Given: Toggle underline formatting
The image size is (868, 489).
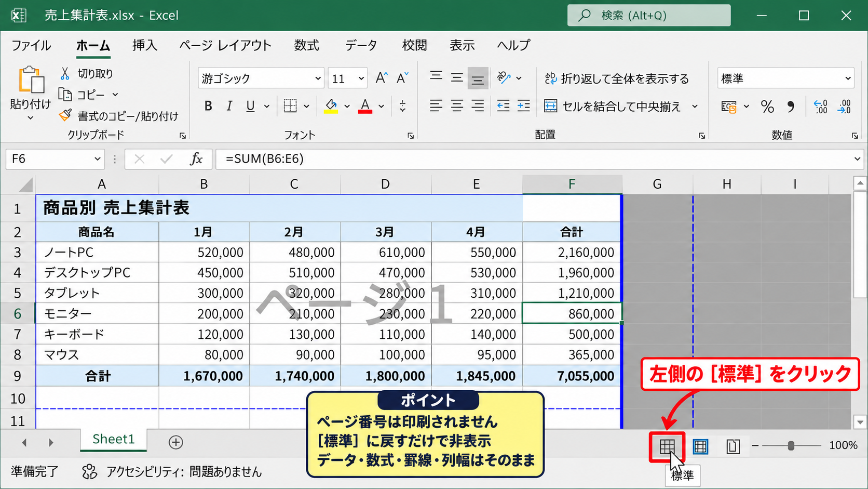Looking at the screenshot, I should click(x=250, y=106).
